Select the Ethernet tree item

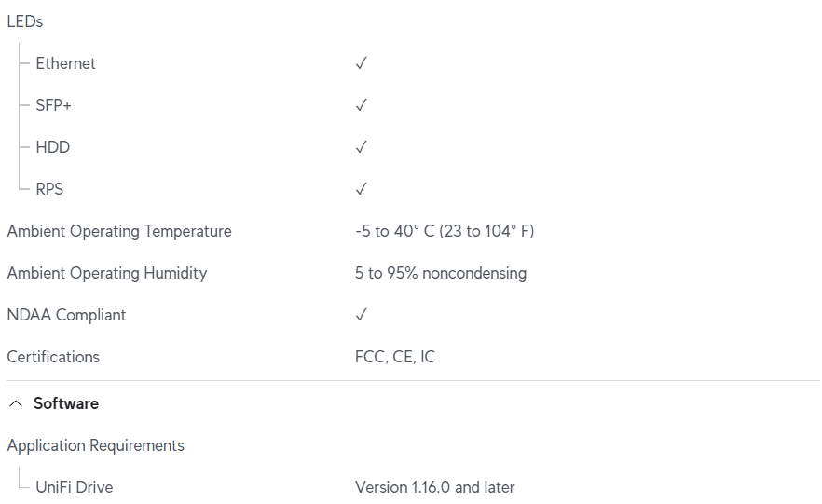click(x=65, y=63)
